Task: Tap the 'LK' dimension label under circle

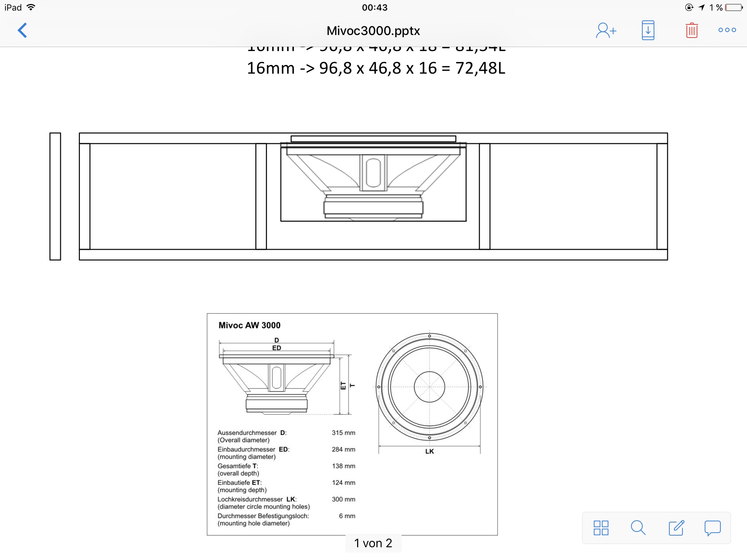Action: pyautogui.click(x=429, y=451)
